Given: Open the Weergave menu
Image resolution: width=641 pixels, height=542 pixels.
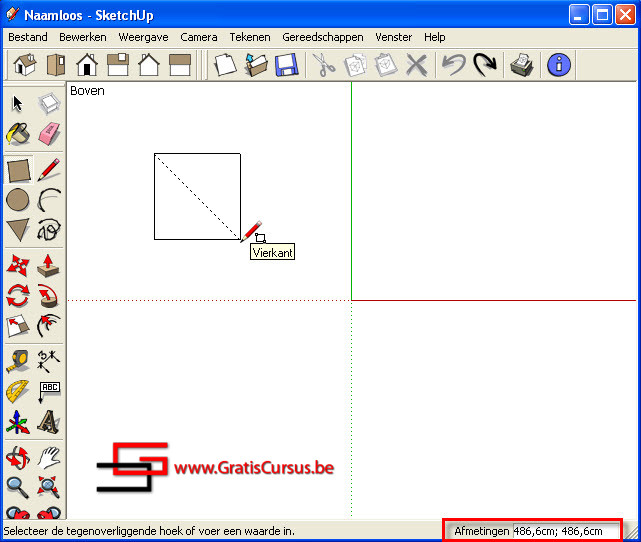Looking at the screenshot, I should tap(143, 37).
